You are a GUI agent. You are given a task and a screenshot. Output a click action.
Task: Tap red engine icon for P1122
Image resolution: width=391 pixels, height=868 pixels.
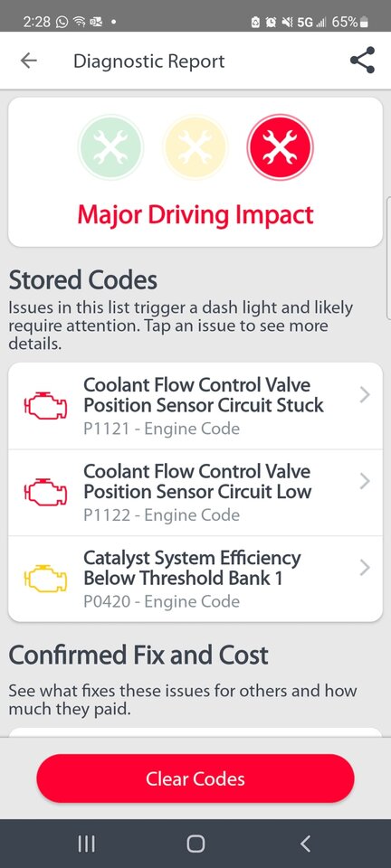45,493
